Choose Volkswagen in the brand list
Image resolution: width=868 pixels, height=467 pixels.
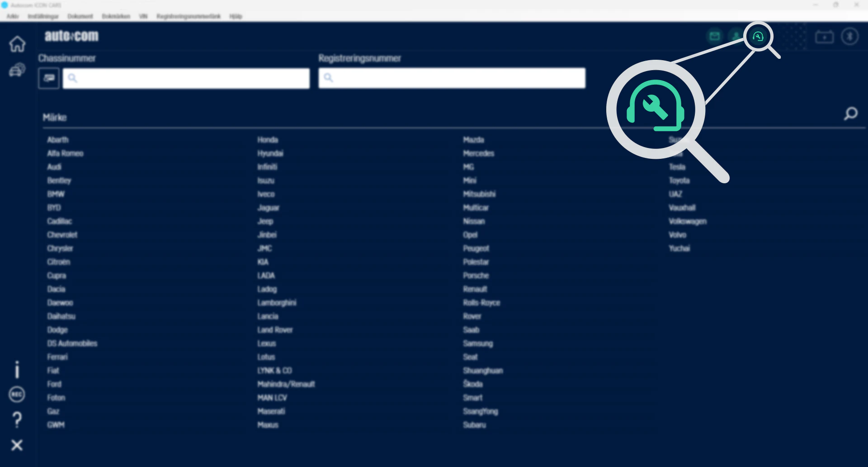coord(688,221)
